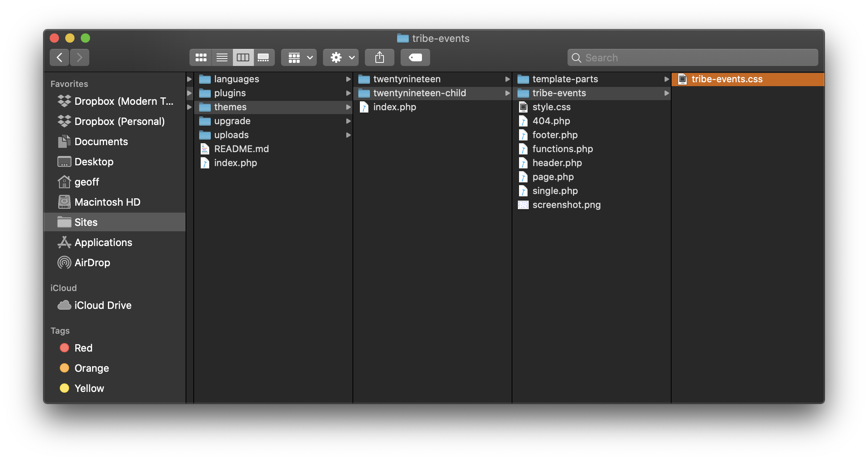Screen dimensions: 868x461
Task: Go forward with the forward arrow
Action: [80, 57]
